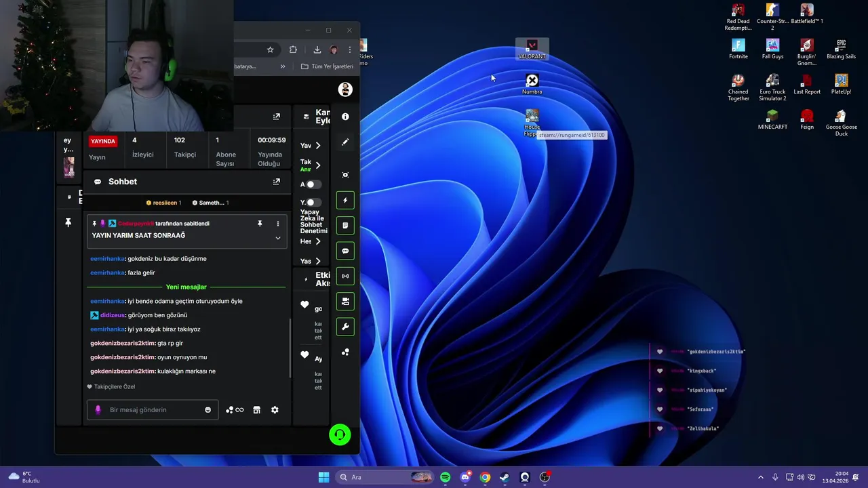Open the Windows Start menu
The image size is (868, 488).
[x=323, y=477]
